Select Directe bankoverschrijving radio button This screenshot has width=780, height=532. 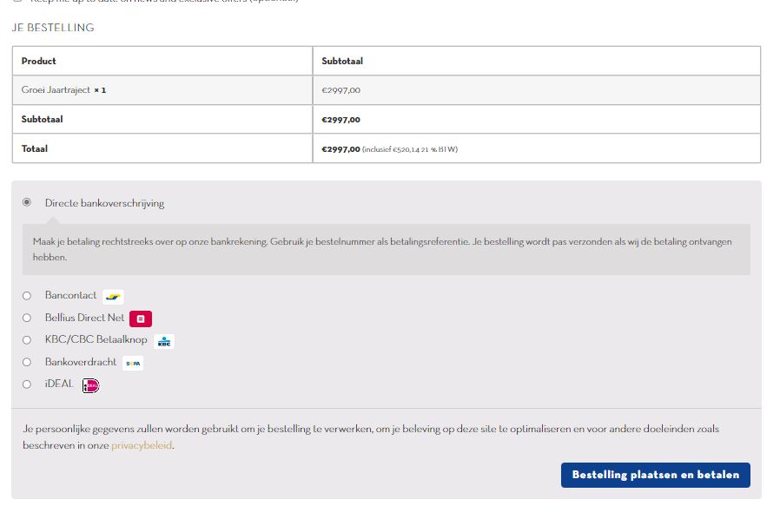click(x=27, y=202)
